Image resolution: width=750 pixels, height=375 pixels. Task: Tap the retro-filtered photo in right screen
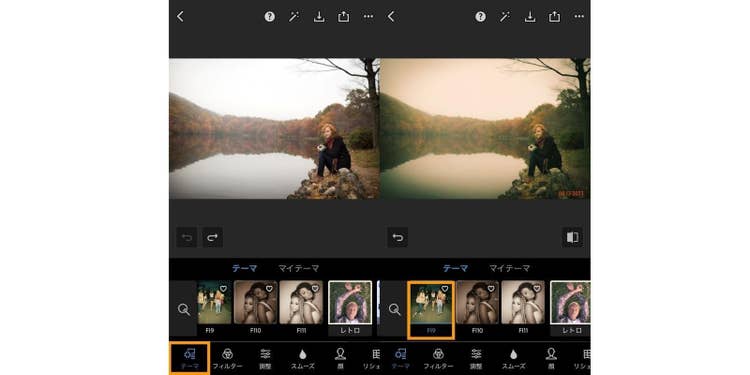click(x=485, y=129)
